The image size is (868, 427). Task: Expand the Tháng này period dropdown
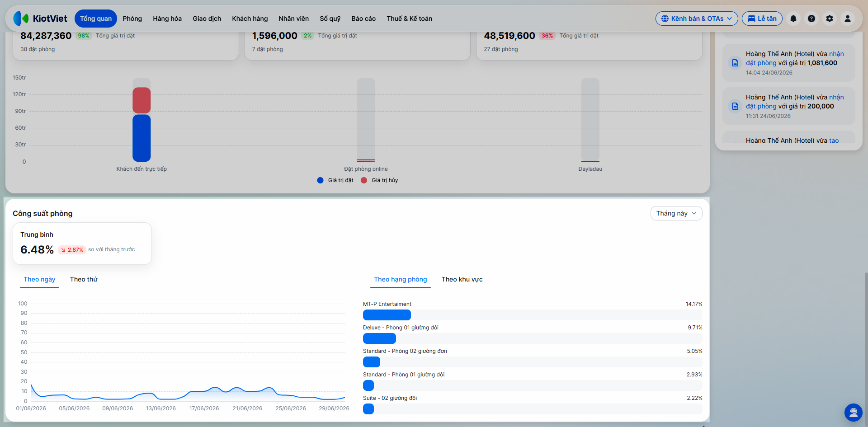click(x=676, y=213)
